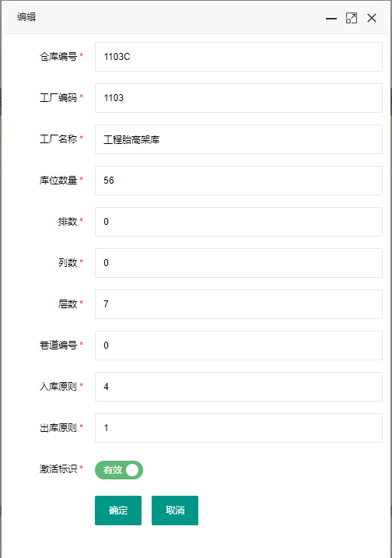
Task: Edit the 库位数量 field with 56
Action: click(x=239, y=181)
